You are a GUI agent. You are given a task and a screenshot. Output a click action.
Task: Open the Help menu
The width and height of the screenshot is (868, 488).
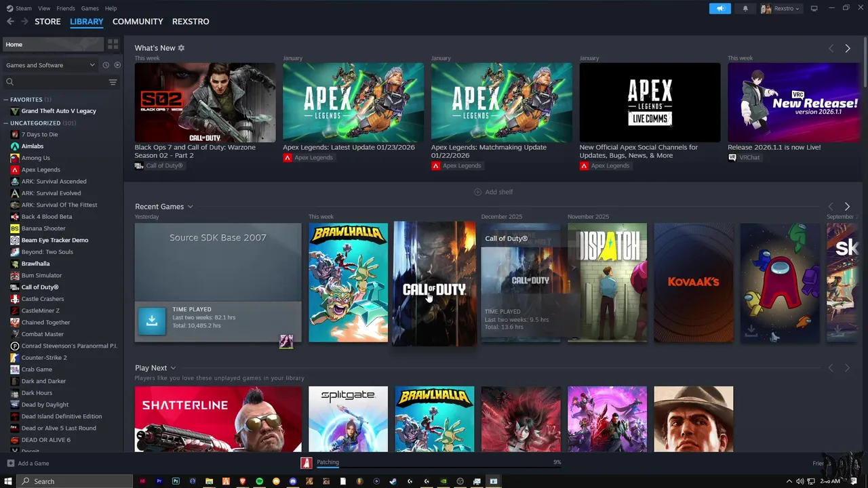click(x=111, y=8)
